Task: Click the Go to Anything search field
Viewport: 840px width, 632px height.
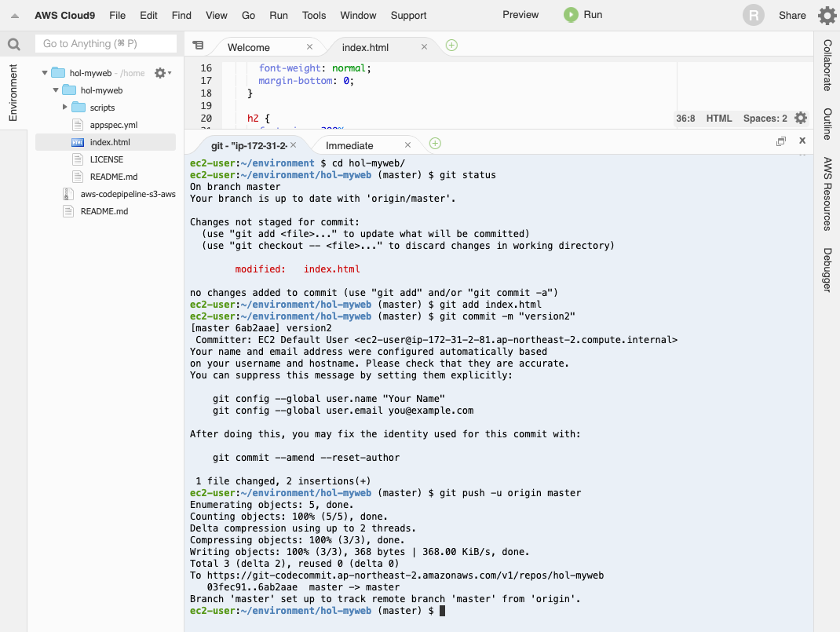Action: (x=106, y=44)
